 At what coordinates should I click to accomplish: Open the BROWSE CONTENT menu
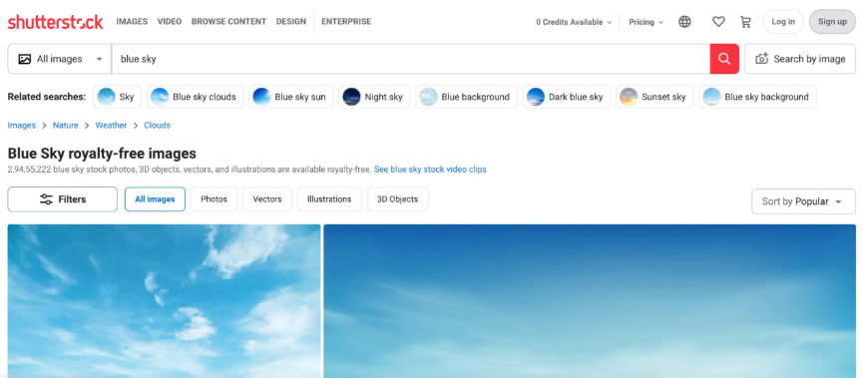228,22
